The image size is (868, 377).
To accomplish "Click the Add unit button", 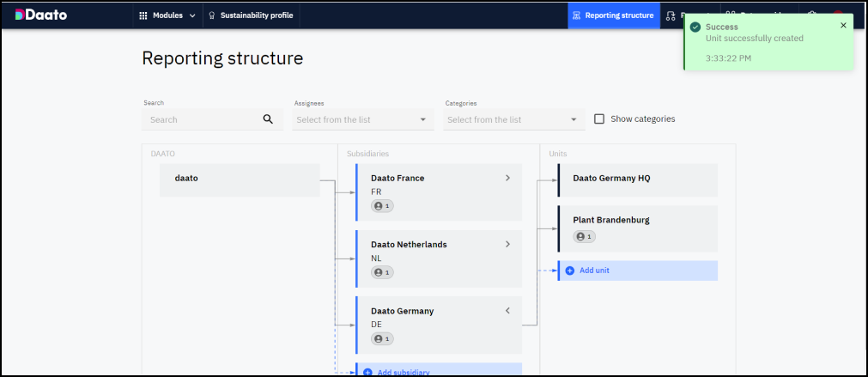I will pos(596,271).
